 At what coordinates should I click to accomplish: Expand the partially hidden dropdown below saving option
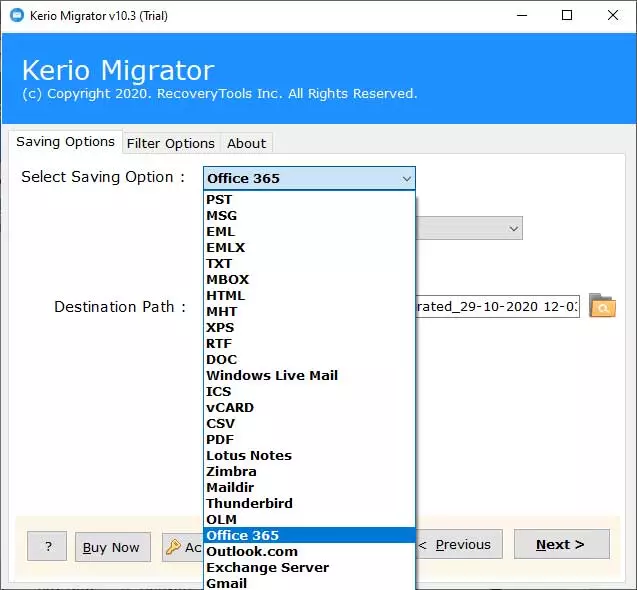click(514, 229)
